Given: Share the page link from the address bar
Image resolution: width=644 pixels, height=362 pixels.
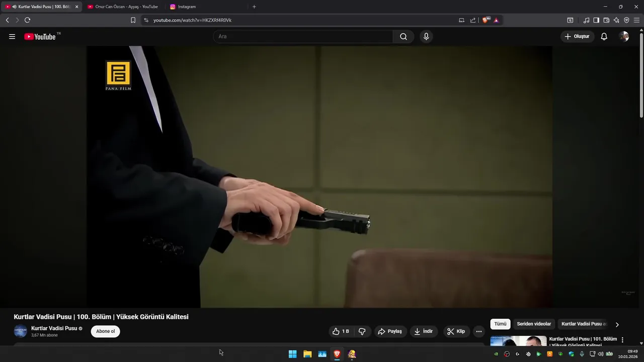Looking at the screenshot, I should click(473, 20).
